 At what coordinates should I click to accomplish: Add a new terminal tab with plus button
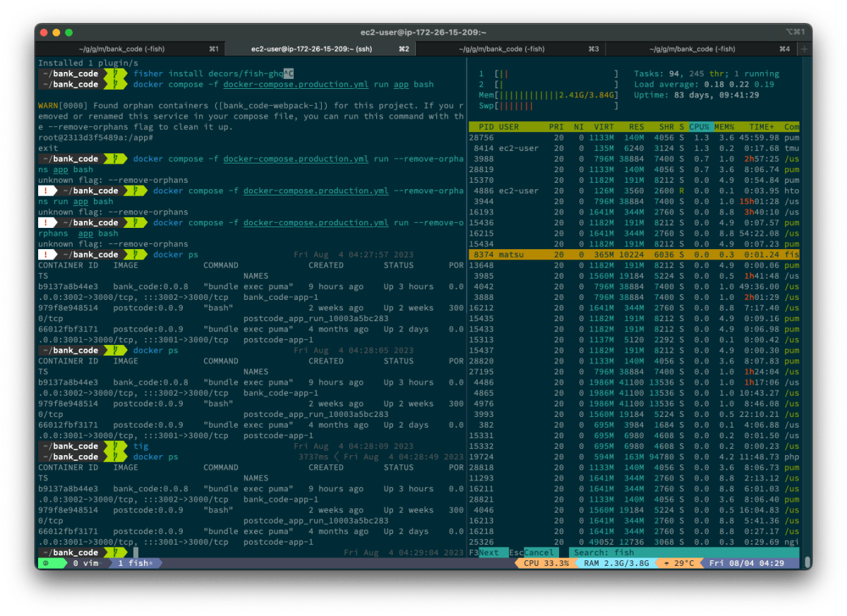(804, 49)
